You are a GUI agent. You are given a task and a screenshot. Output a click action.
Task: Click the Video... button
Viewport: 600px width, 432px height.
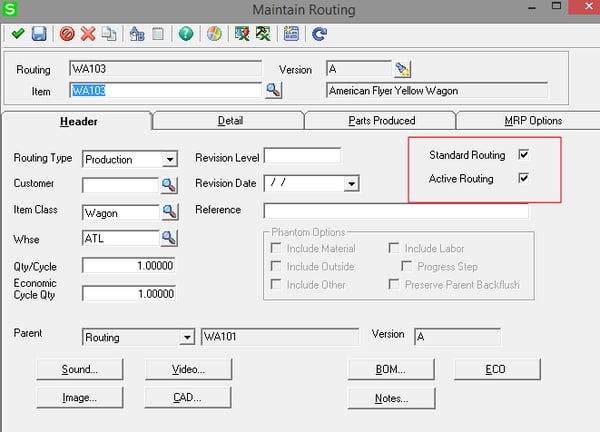(x=188, y=369)
